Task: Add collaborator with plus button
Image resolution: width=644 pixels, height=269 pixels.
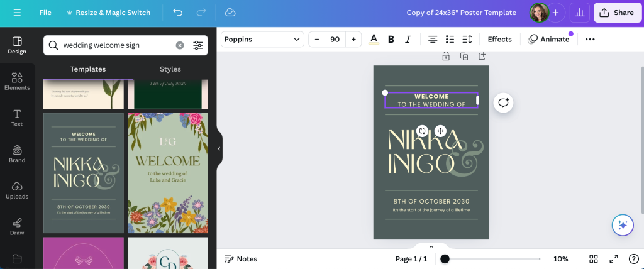Action: tap(556, 13)
